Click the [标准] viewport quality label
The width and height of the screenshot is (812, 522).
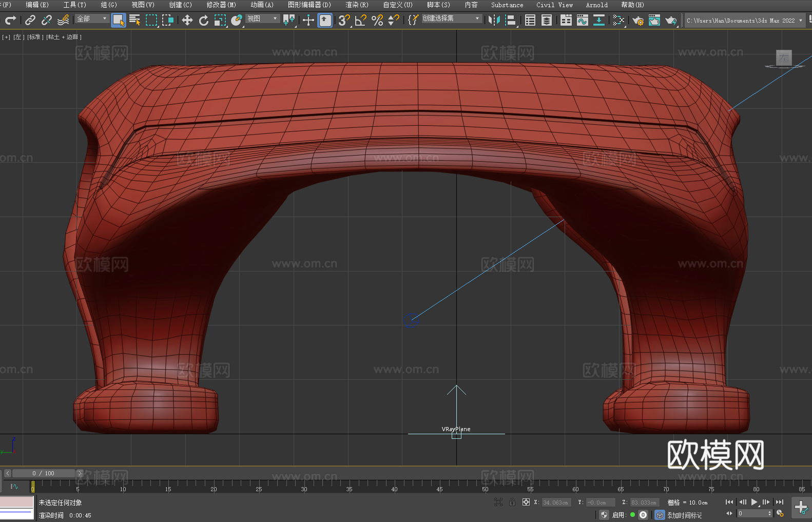[x=34, y=37]
